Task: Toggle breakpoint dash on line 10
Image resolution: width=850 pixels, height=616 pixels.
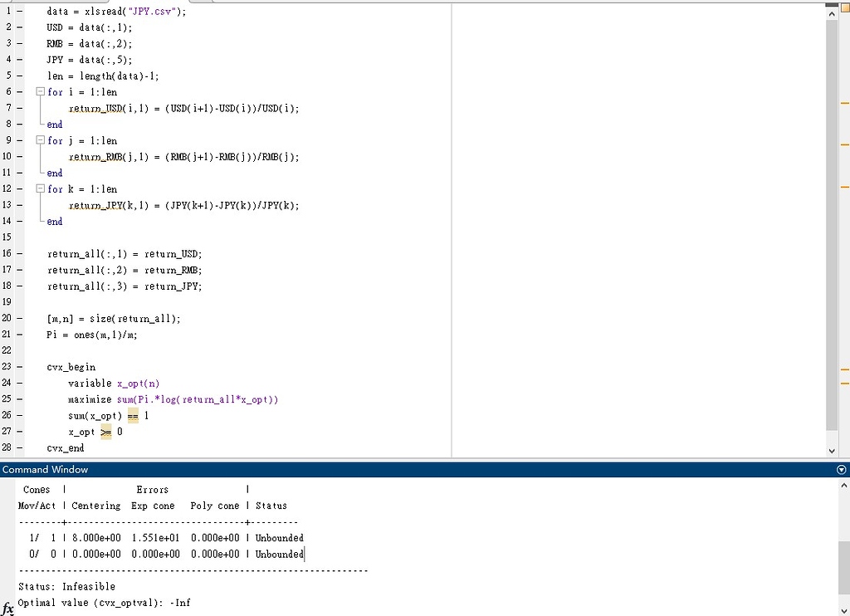Action: 20,156
